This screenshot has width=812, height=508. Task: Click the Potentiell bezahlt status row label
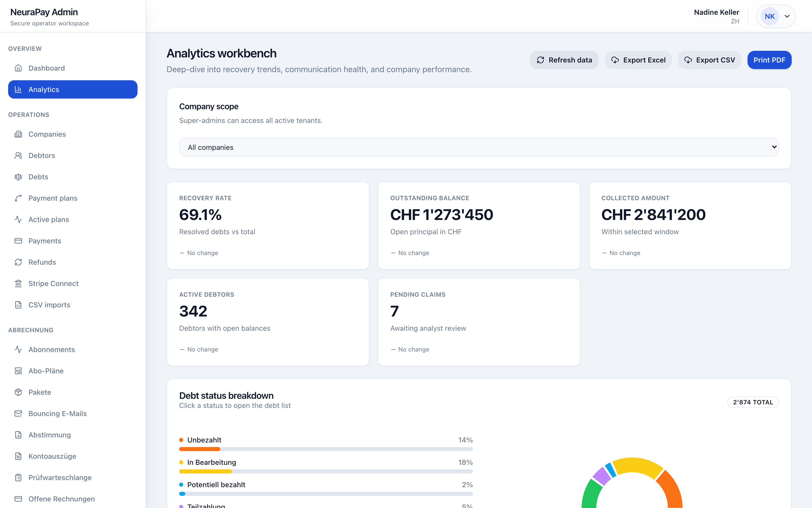[x=216, y=484]
